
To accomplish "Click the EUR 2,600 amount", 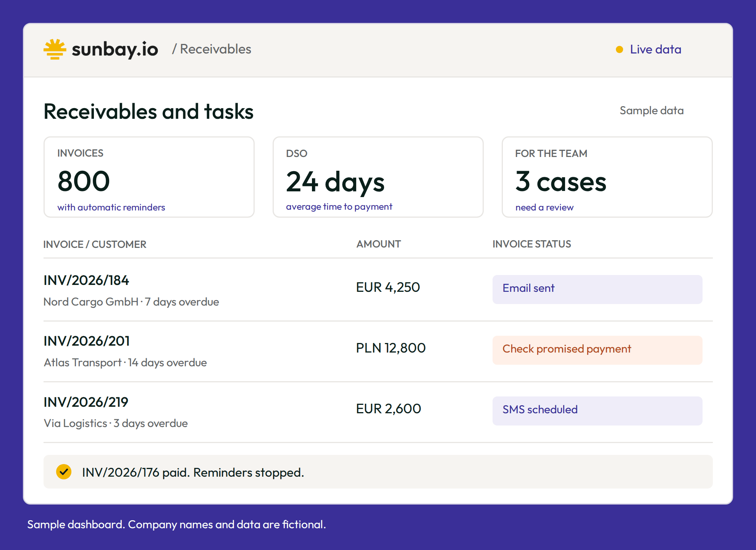I will (x=388, y=409).
